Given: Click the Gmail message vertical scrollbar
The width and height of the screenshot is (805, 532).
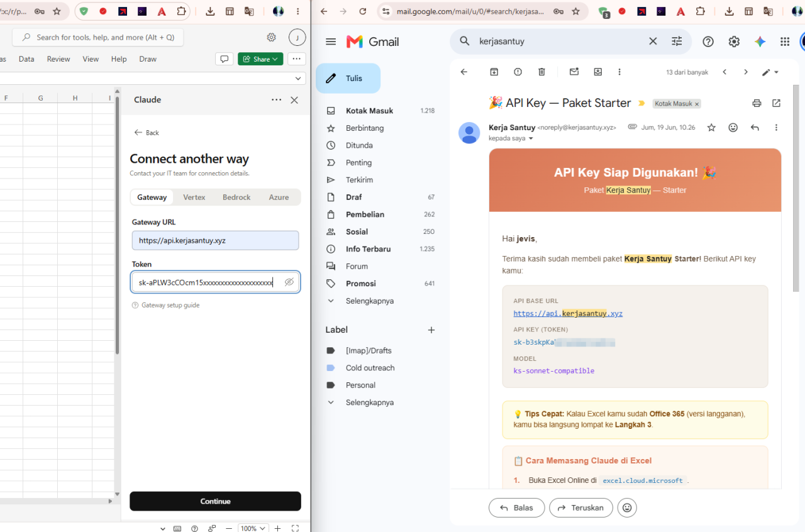Looking at the screenshot, I should coord(796,189).
